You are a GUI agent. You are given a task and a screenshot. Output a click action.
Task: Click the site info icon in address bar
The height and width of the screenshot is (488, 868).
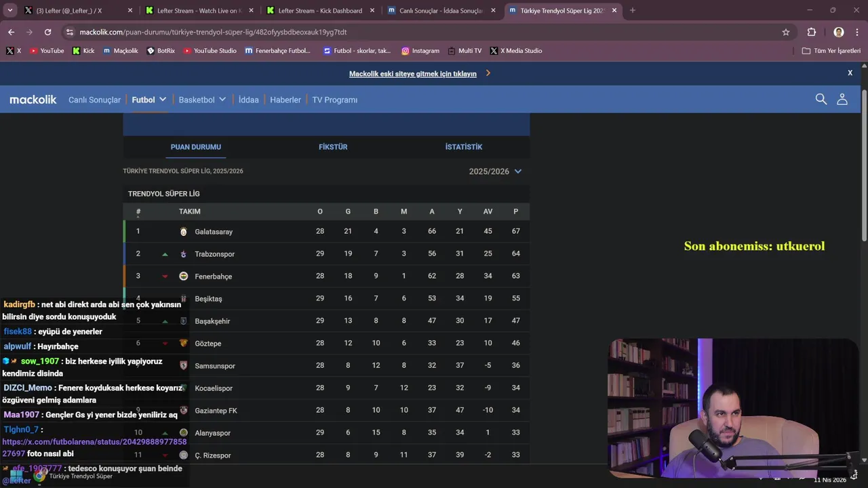[69, 32]
